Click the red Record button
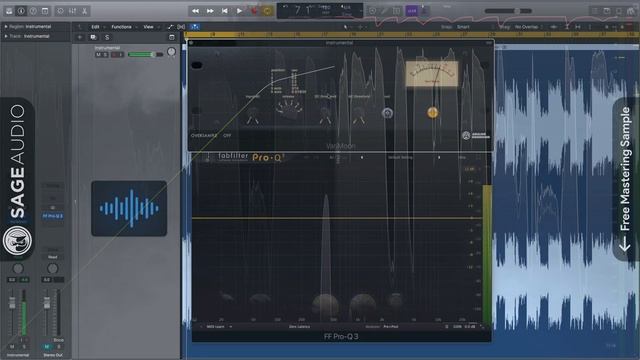The height and width of the screenshot is (360, 640). coord(254,11)
